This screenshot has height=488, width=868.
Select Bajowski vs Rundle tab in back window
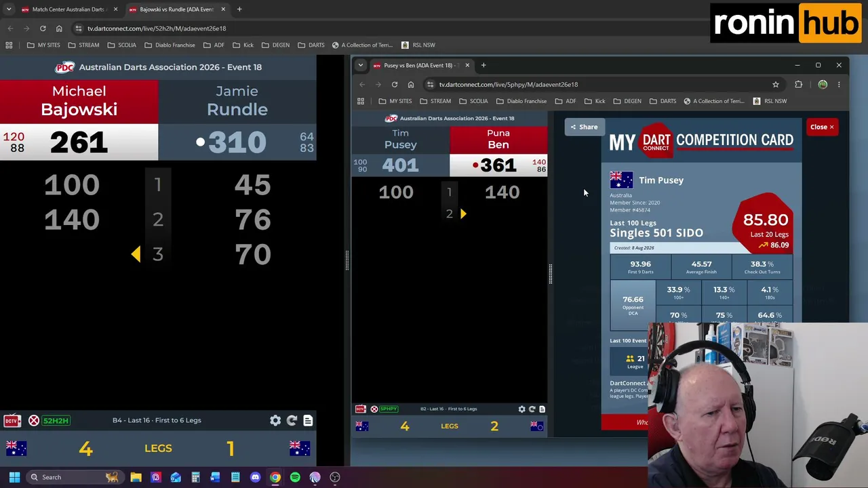point(176,9)
